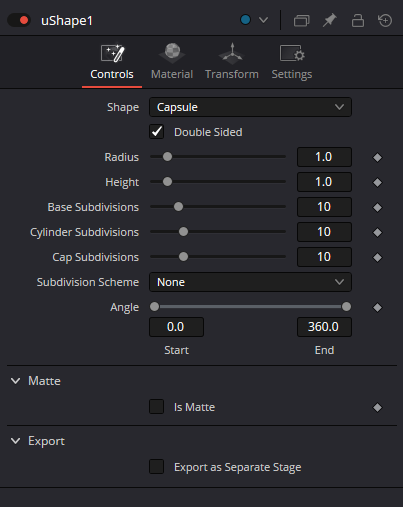
Task: Add keyframe for Angle
Action: tap(377, 307)
